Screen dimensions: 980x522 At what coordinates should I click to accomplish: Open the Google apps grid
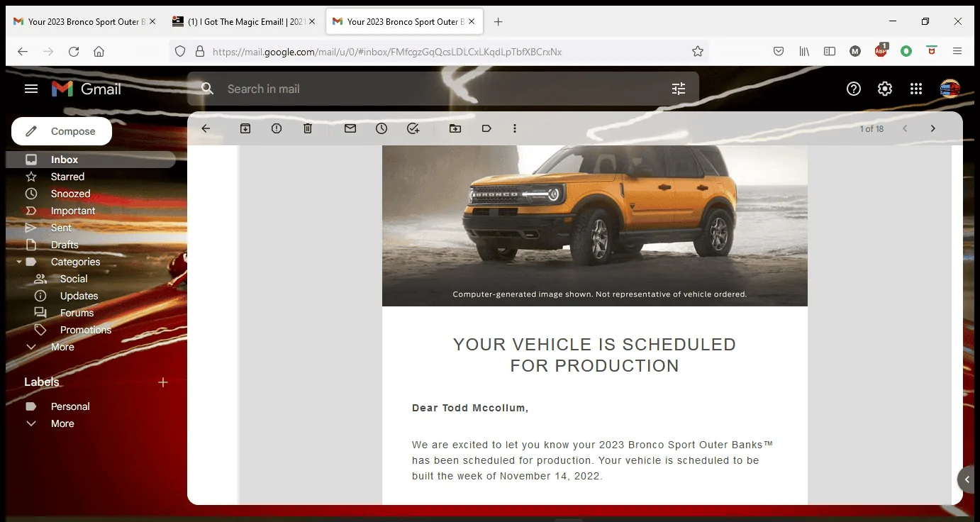915,88
